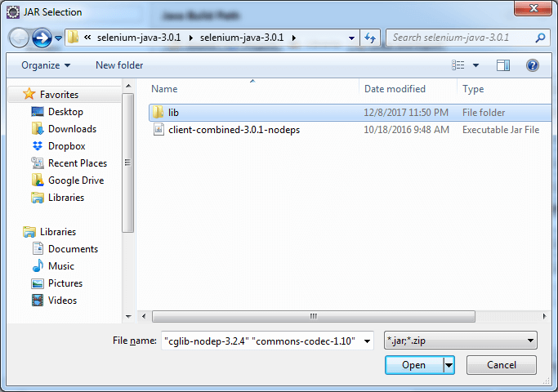Image resolution: width=558 pixels, height=392 pixels.
Task: Open Dropbox in Favorites
Action: pyautogui.click(x=66, y=146)
